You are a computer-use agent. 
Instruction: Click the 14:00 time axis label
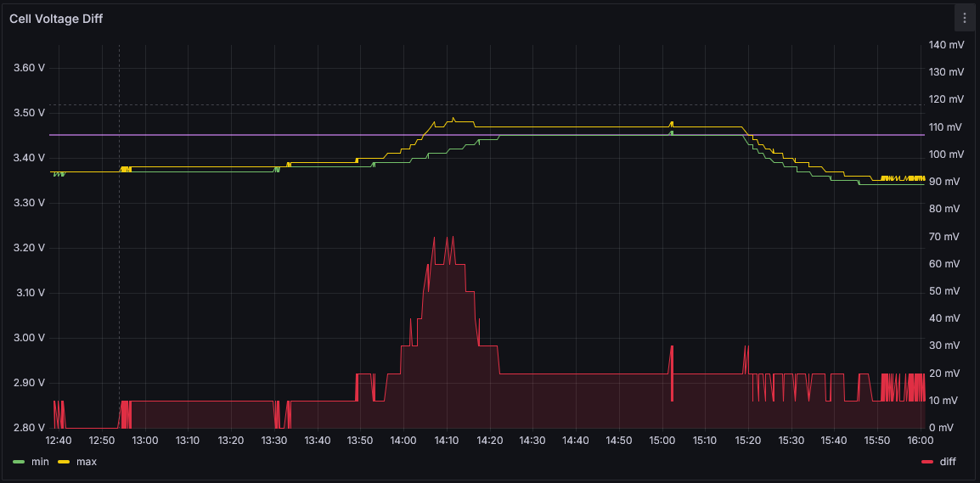pyautogui.click(x=403, y=441)
